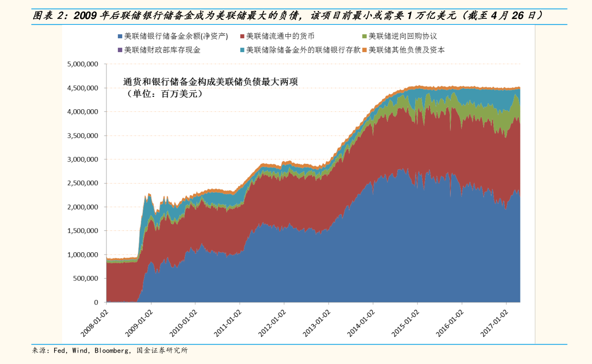The width and height of the screenshot is (592, 364).
Task: Click x-axis date 2008-01-02
Action: coord(94,323)
